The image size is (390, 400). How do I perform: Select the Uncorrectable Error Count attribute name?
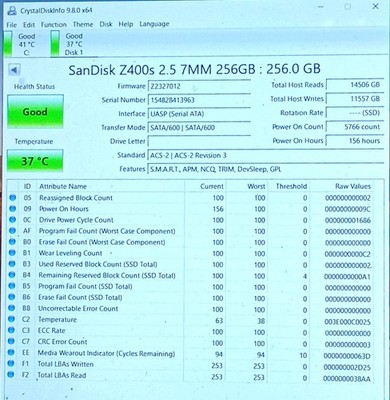(x=78, y=309)
